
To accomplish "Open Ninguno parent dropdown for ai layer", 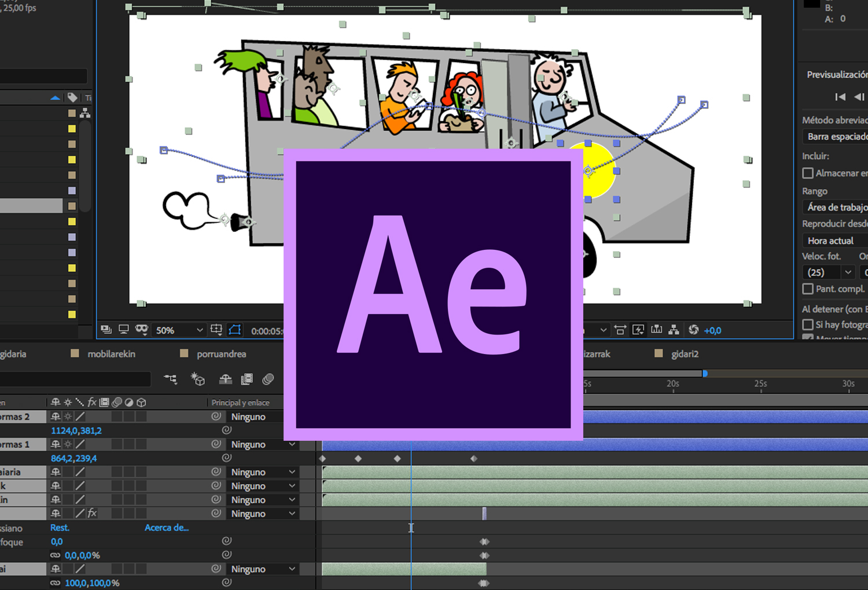I will pyautogui.click(x=263, y=569).
